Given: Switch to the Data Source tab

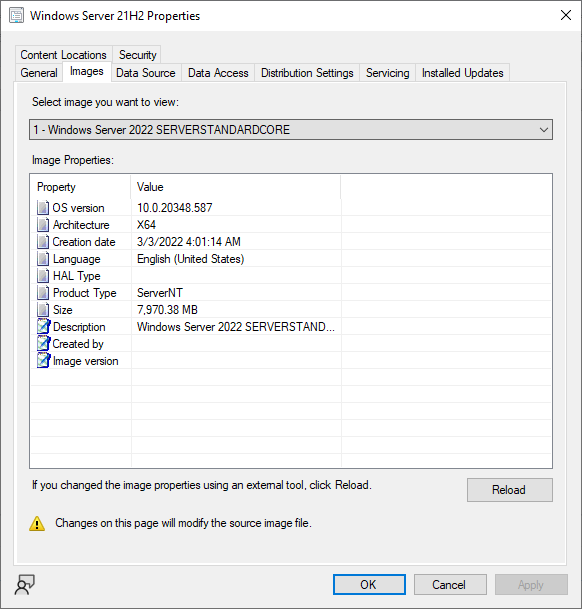Looking at the screenshot, I should [146, 73].
